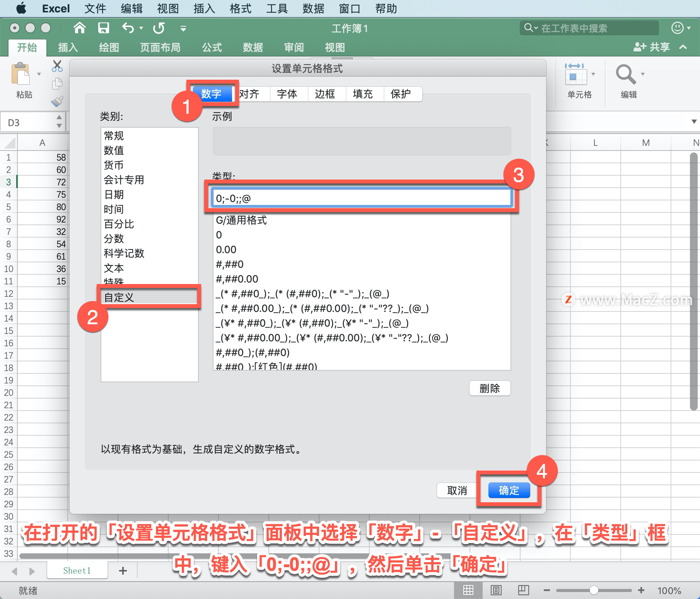The height and width of the screenshot is (599, 700).
Task: Switch to the 填充 tab
Action: [x=363, y=94]
